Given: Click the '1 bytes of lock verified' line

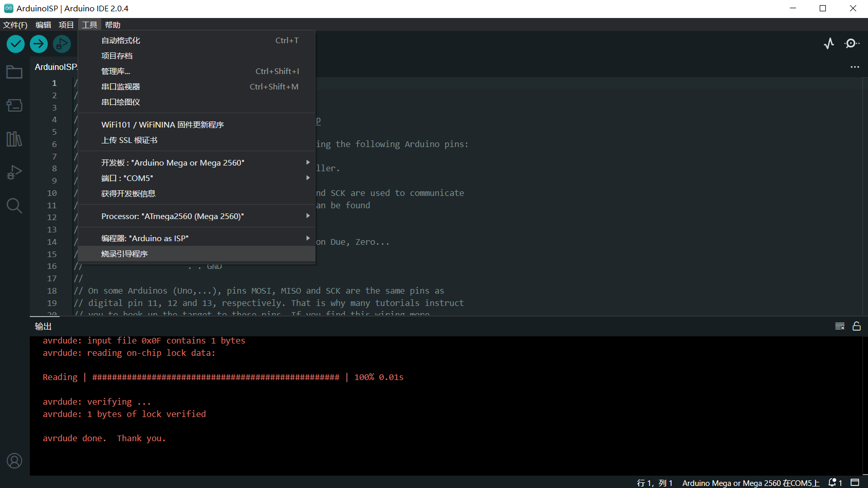Looking at the screenshot, I should [124, 414].
